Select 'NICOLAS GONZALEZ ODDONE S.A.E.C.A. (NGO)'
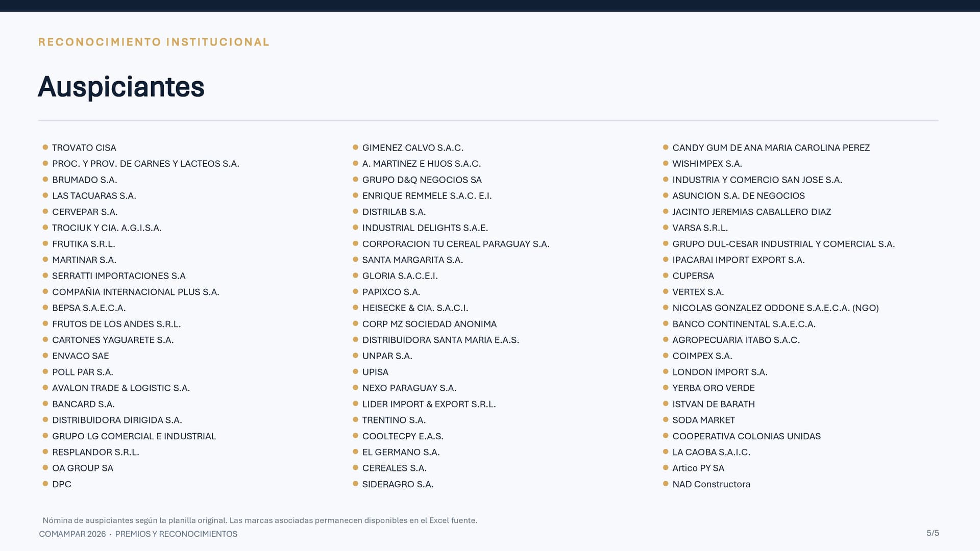 point(776,308)
